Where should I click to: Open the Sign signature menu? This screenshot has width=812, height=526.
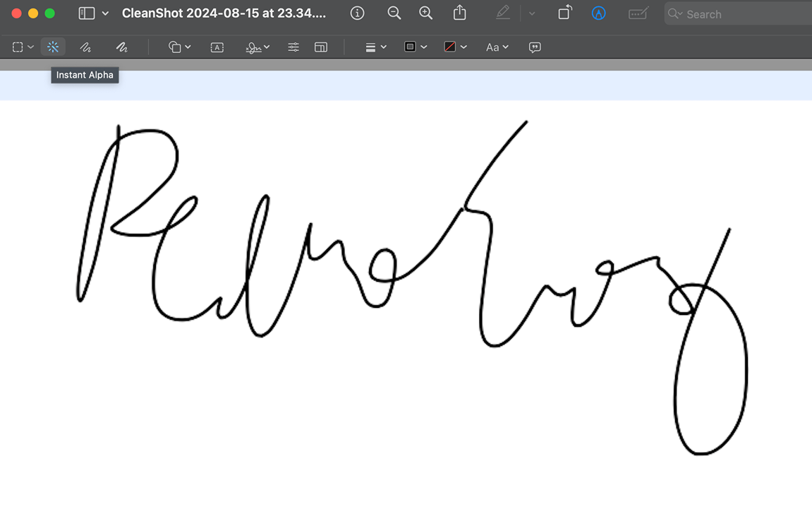coord(256,47)
